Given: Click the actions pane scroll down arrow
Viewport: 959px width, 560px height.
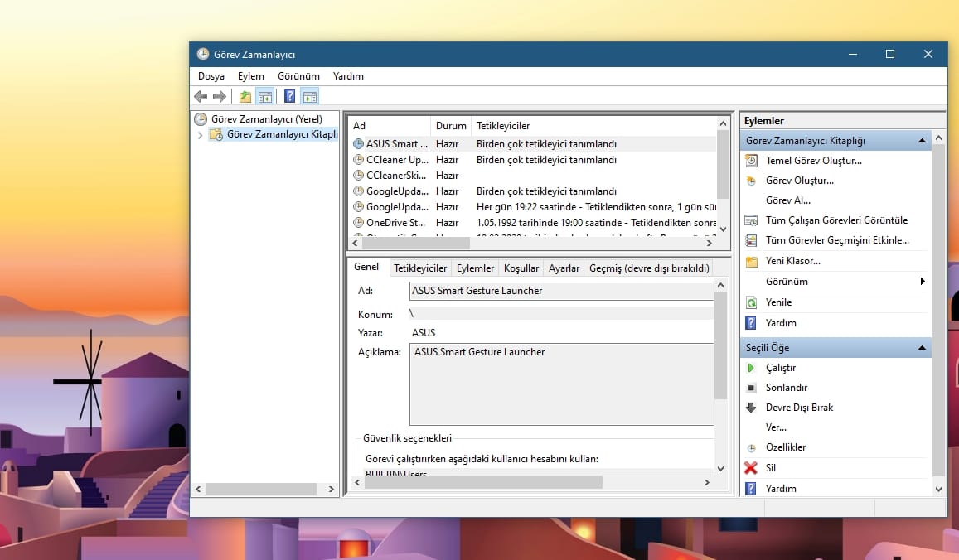Looking at the screenshot, I should 939,489.
